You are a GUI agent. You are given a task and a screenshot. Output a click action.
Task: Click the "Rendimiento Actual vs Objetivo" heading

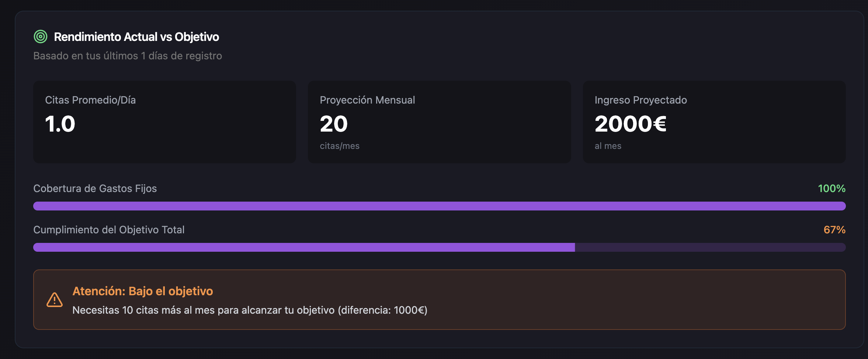click(x=136, y=37)
